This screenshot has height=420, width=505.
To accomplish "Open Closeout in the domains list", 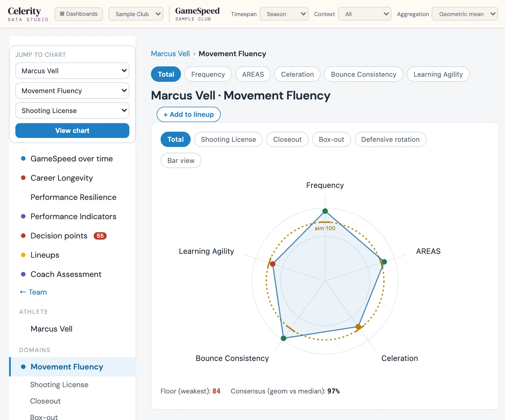I will [45, 401].
